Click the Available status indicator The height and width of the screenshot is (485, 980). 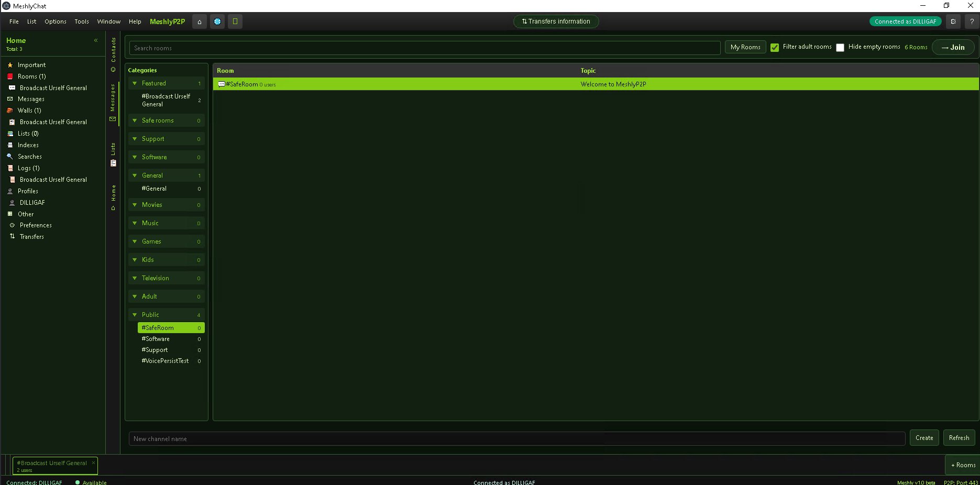[x=91, y=482]
